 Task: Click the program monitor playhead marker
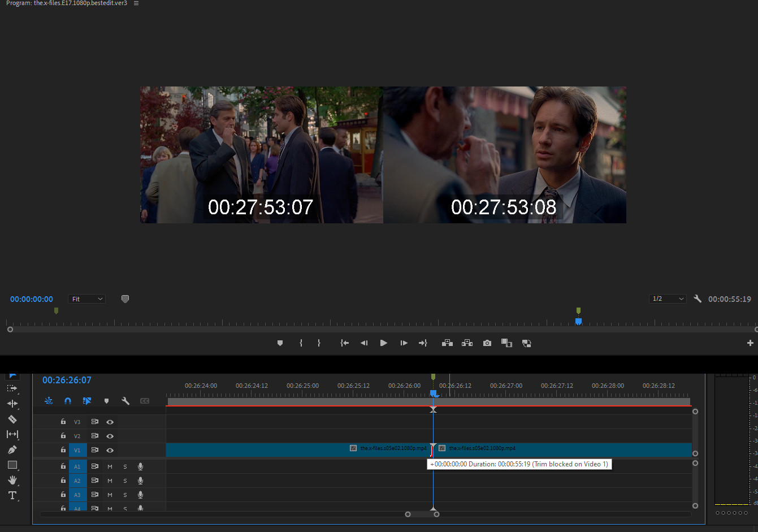pos(578,321)
